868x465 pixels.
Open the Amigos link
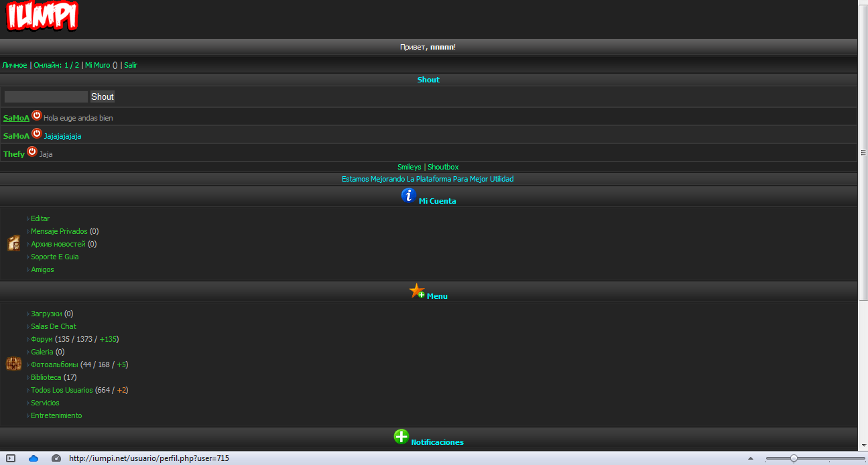pos(42,269)
